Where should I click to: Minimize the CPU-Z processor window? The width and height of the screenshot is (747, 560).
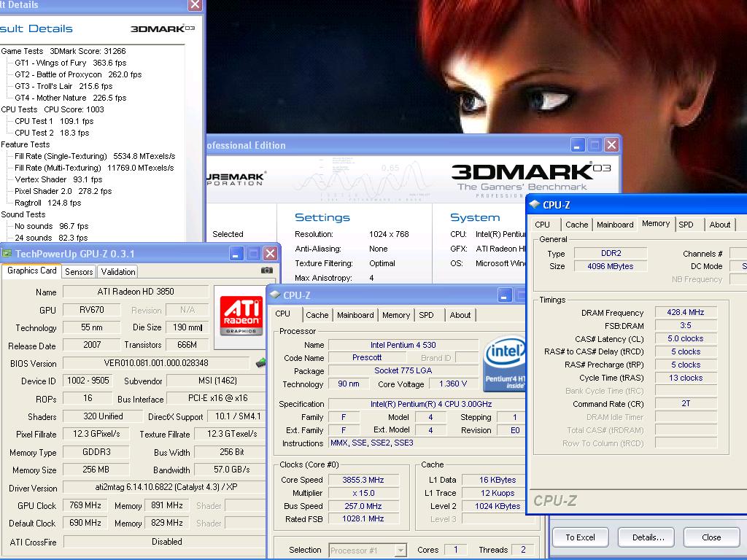[x=505, y=295]
